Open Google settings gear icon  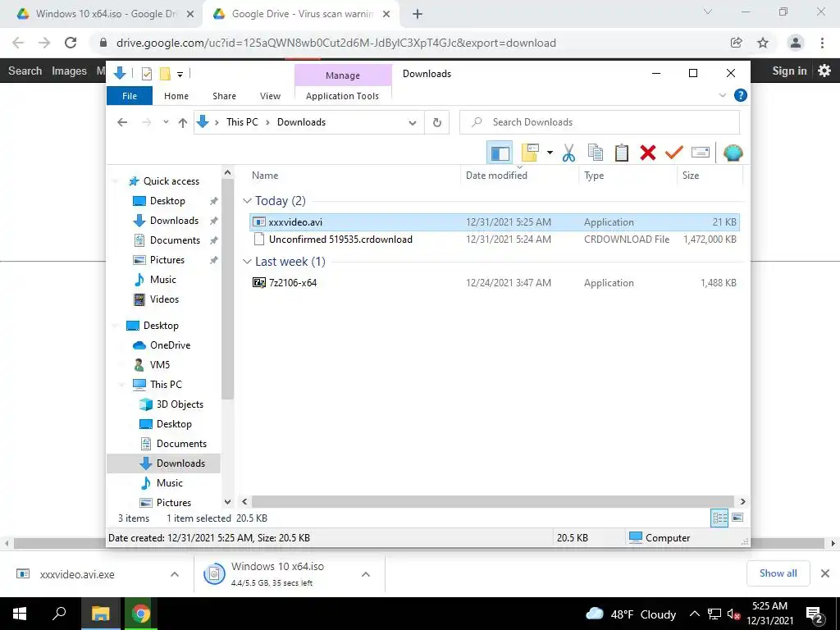pos(824,71)
